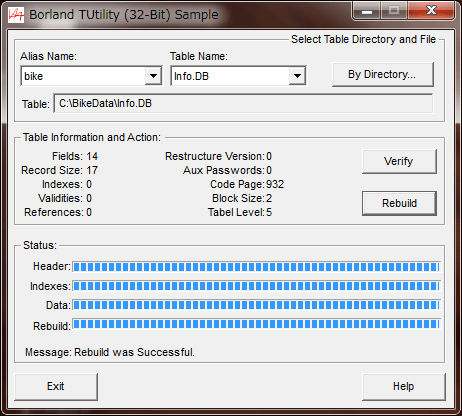Click the Exit button
This screenshot has height=416, width=462.
pos(56,386)
